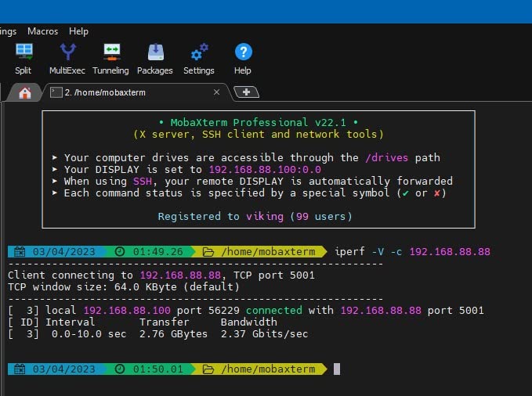The width and height of the screenshot is (532, 396).
Task: Click the second prompt's /home/mobaxterm path
Action: tap(268, 369)
